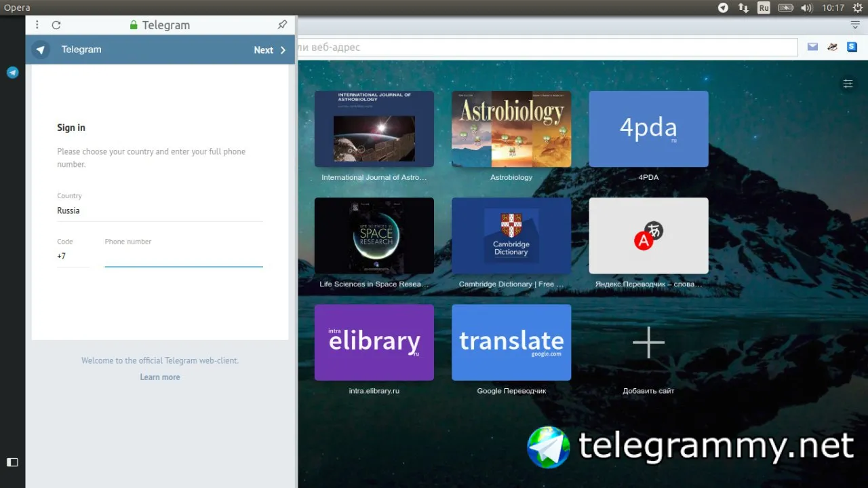Click the Opera menu title in top bar
This screenshot has width=868, height=488.
click(17, 7)
